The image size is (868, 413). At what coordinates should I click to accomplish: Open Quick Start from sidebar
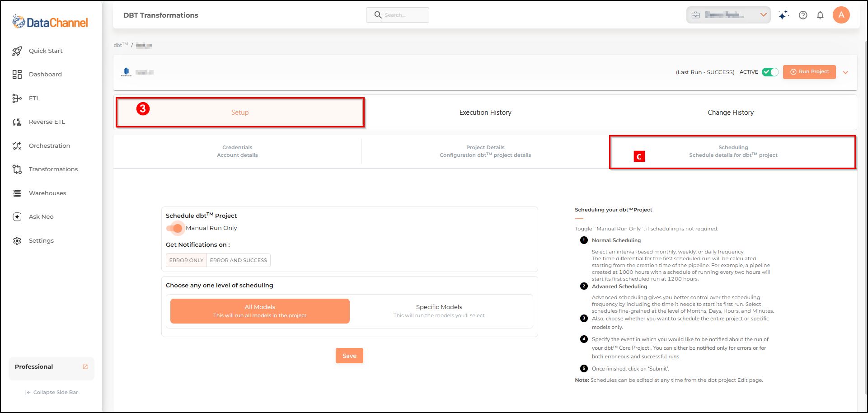[46, 51]
